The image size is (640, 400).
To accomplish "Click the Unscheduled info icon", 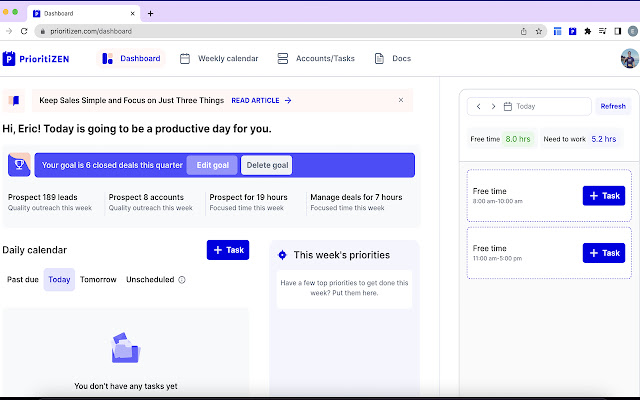I will (x=182, y=280).
